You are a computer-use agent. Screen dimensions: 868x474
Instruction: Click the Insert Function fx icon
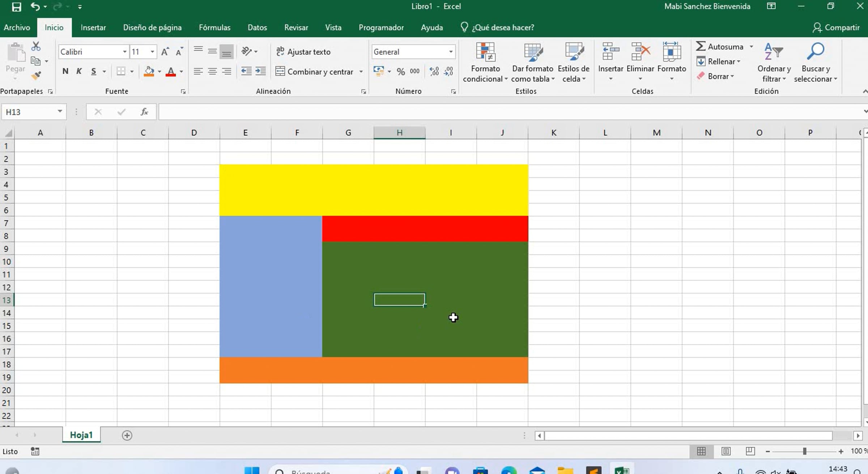click(144, 112)
